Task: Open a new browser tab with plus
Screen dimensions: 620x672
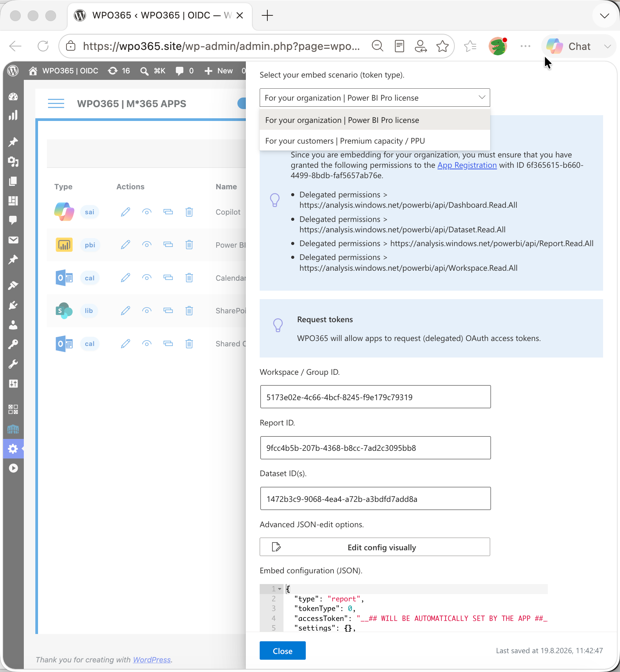Action: coord(267,16)
